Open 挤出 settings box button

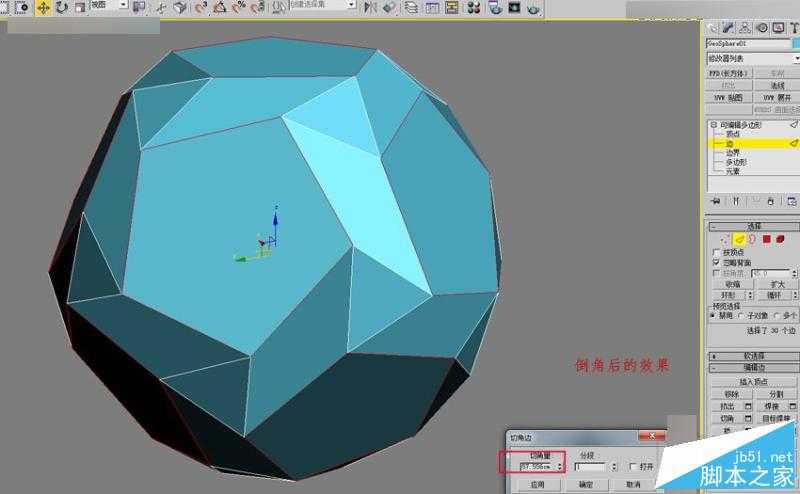point(748,406)
